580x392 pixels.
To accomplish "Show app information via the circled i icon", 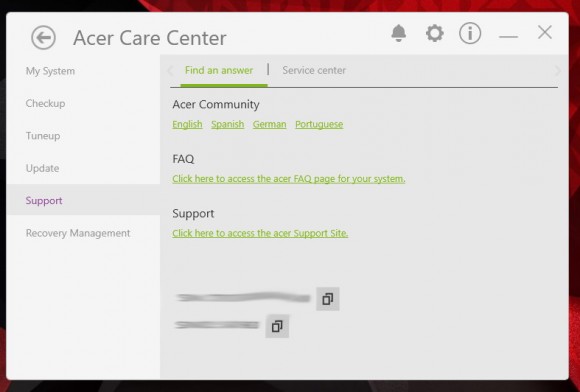I will 470,33.
